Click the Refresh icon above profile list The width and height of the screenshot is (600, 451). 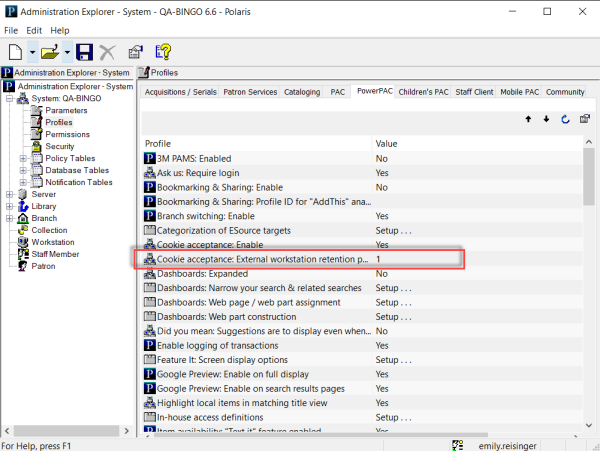(565, 119)
